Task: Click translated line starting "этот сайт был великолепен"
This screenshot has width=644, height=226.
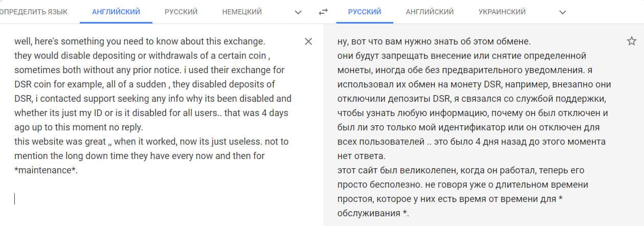Action: [460, 170]
